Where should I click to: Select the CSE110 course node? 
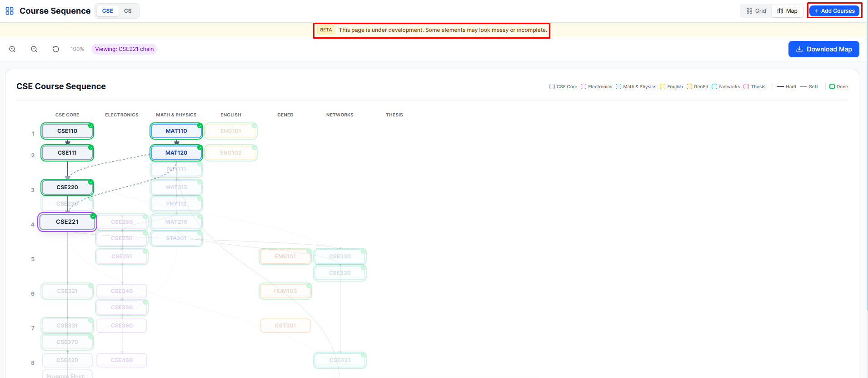click(67, 131)
